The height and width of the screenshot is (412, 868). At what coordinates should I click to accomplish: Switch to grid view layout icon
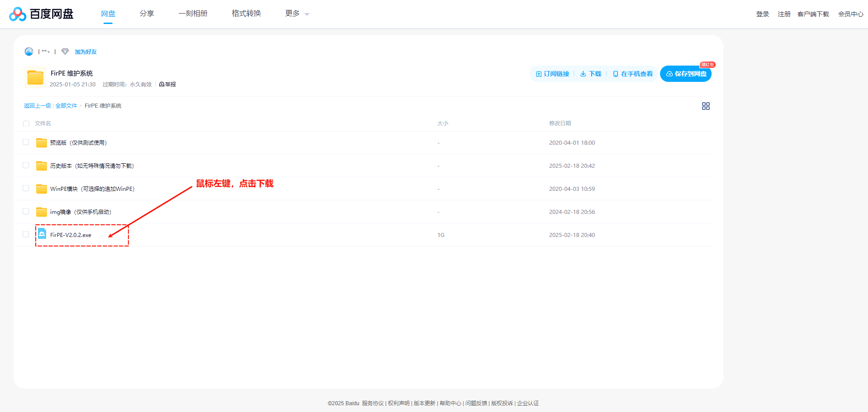(x=705, y=106)
